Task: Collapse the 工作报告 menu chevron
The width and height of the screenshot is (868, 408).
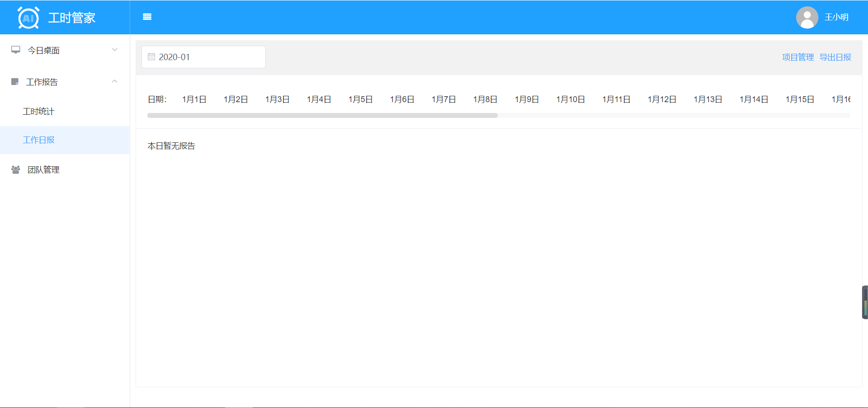Action: coord(115,81)
